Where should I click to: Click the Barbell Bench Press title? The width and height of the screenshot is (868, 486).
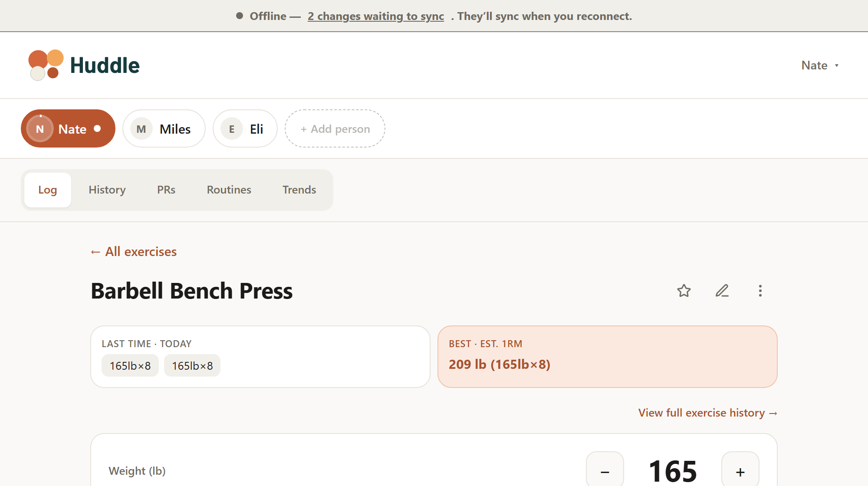pos(192,291)
